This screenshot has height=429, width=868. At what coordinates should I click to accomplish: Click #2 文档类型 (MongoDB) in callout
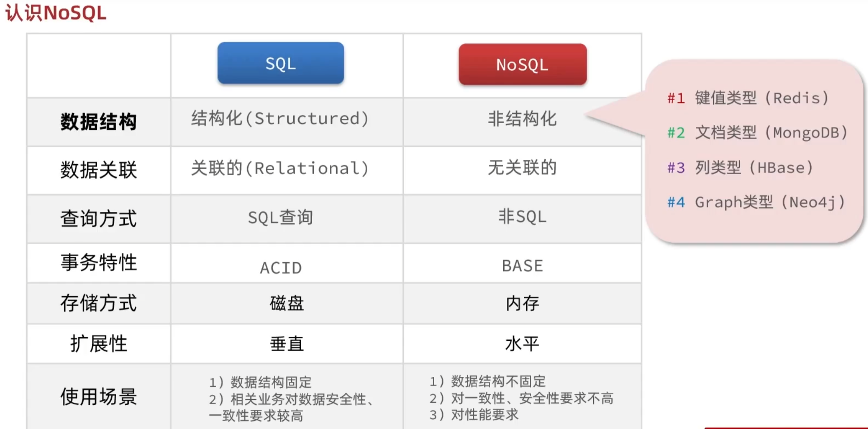click(x=757, y=133)
